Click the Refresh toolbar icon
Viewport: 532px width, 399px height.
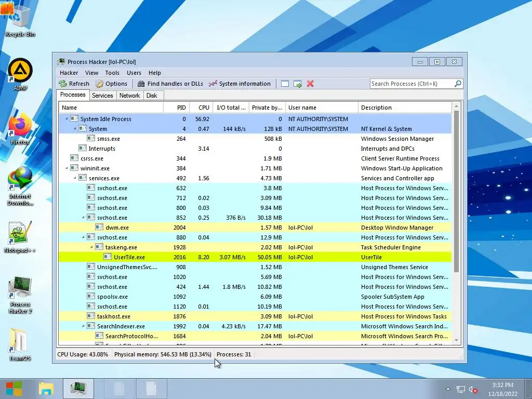63,84
